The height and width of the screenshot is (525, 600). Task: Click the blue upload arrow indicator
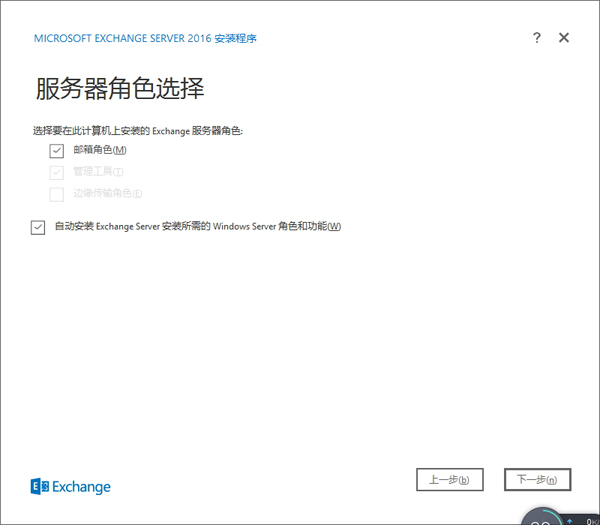coord(570,520)
